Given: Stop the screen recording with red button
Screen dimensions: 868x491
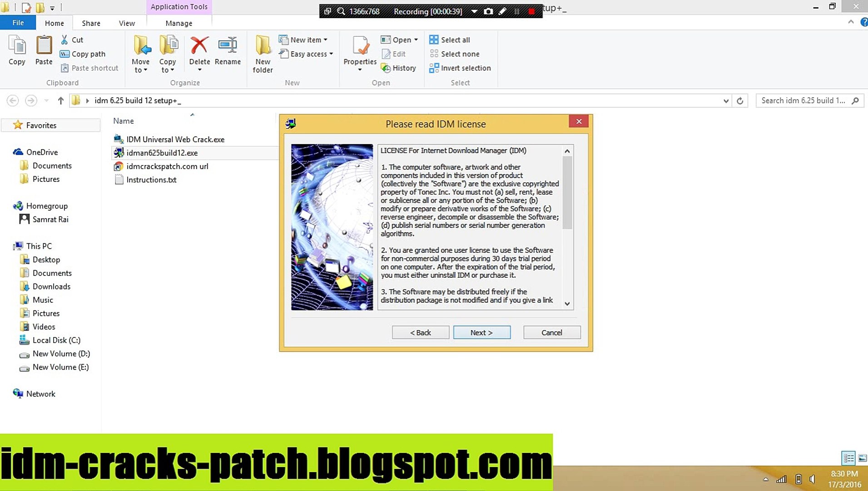Looking at the screenshot, I should pos(531,11).
